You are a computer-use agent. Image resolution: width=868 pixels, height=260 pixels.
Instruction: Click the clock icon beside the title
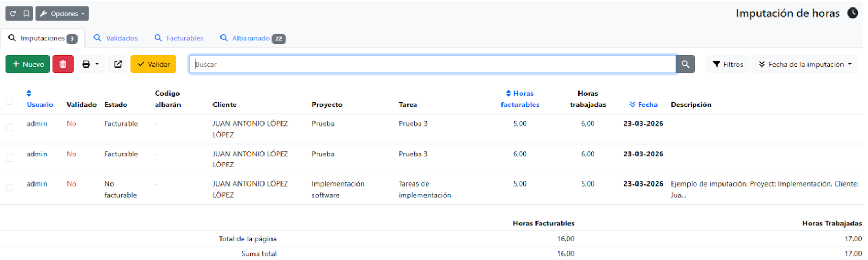point(852,13)
